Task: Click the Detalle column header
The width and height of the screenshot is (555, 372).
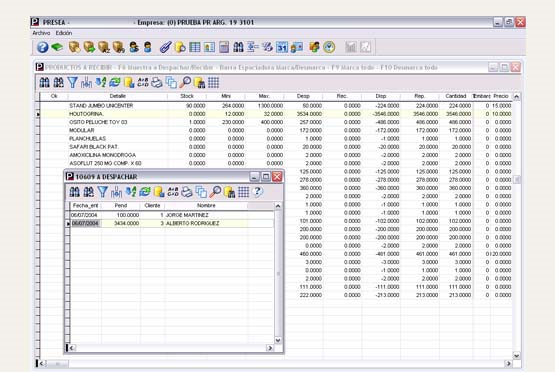Action: tap(118, 96)
